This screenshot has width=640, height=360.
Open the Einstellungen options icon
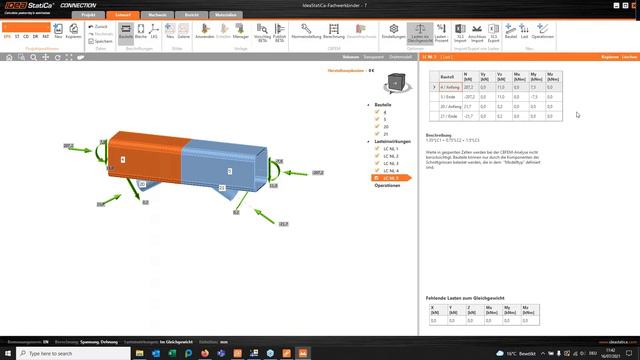point(393,31)
